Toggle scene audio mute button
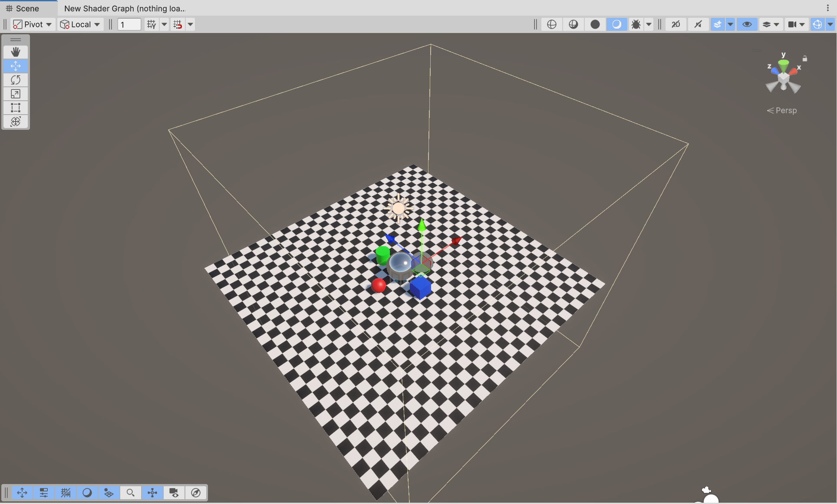Screen dimensions: 837x504 698,24
